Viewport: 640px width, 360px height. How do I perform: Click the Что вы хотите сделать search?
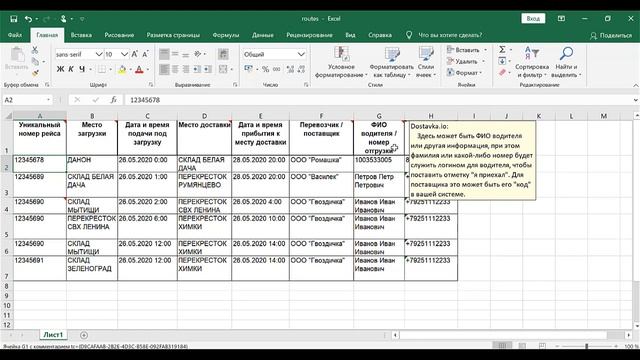[450, 35]
